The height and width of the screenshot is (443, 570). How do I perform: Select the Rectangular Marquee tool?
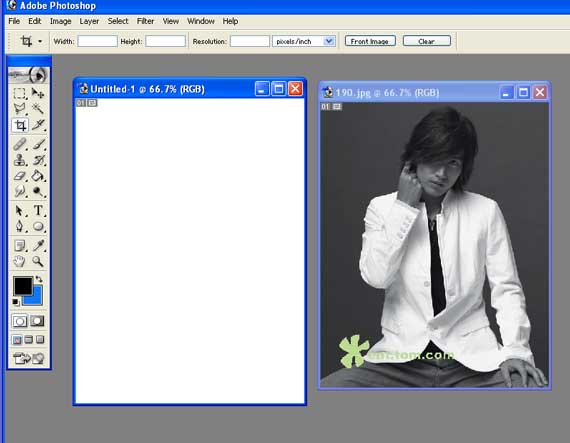click(x=20, y=93)
